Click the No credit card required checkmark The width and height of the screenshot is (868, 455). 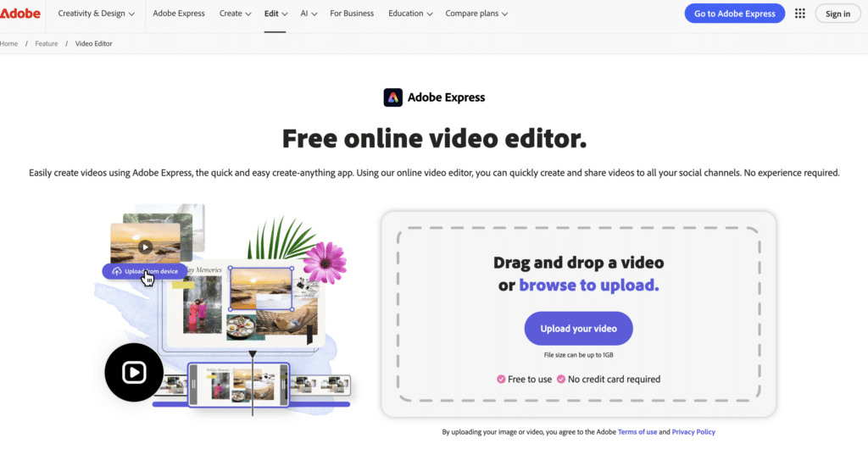pyautogui.click(x=561, y=379)
